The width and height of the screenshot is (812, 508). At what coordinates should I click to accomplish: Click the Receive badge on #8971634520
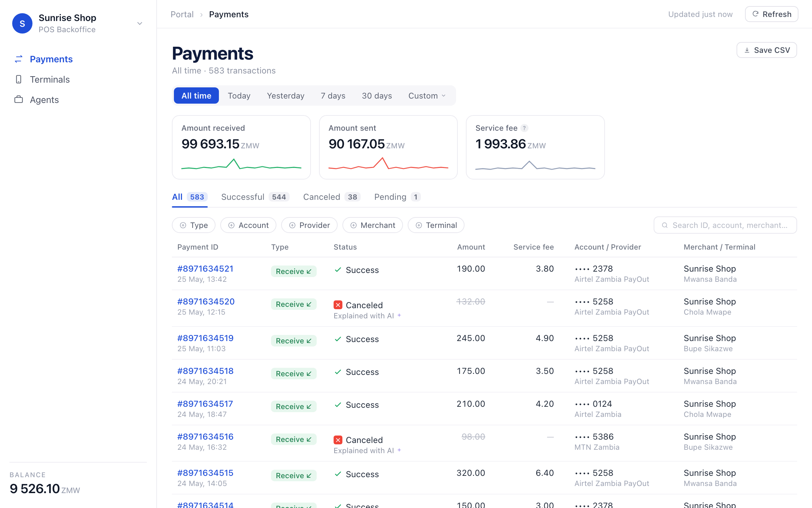coord(294,304)
